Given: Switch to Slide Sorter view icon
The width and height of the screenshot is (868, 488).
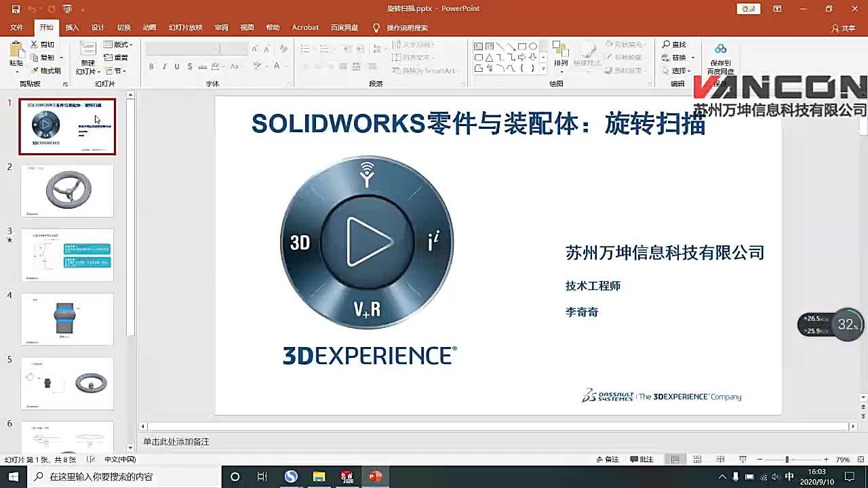Looking at the screenshot, I should pos(697,460).
